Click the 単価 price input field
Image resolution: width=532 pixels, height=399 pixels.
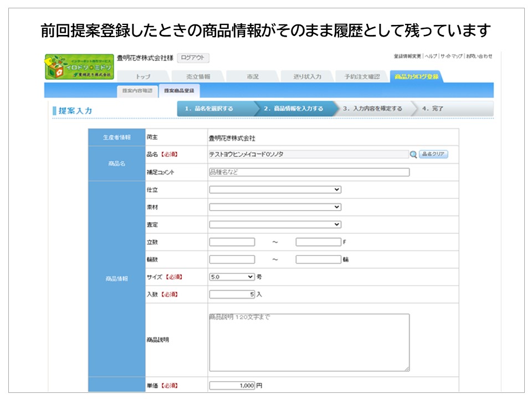pyautogui.click(x=232, y=386)
